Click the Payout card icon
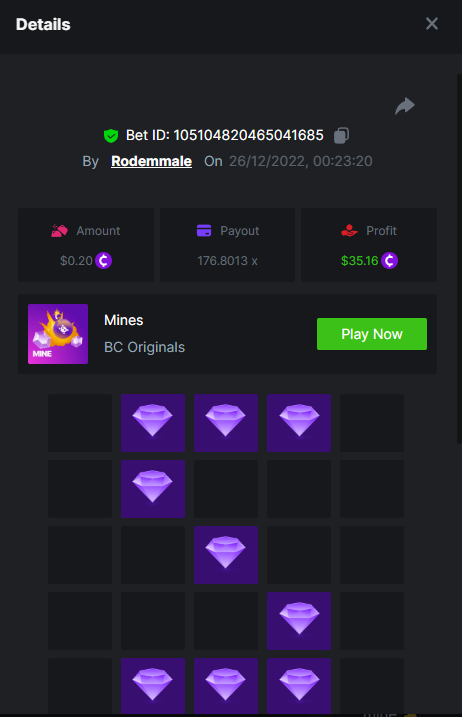462x717 pixels. (x=204, y=230)
